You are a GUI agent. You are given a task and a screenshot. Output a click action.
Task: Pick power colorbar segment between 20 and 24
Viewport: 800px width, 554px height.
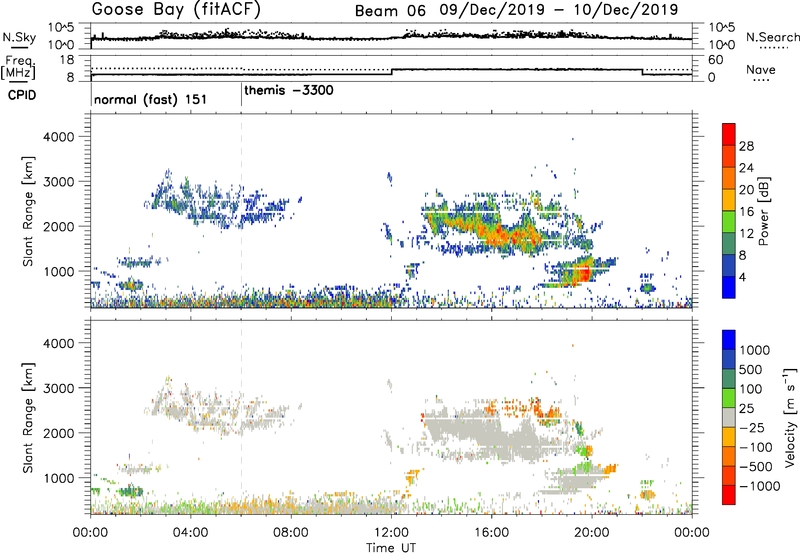729,178
